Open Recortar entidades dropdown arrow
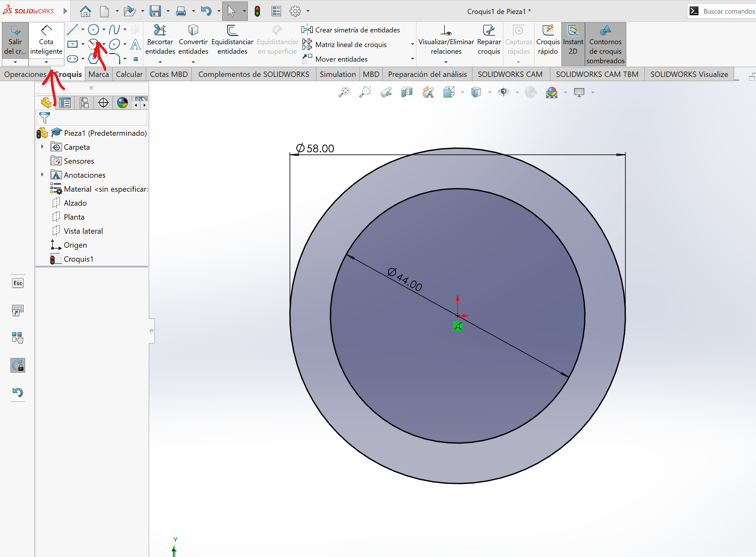This screenshot has height=557, width=756. click(160, 62)
